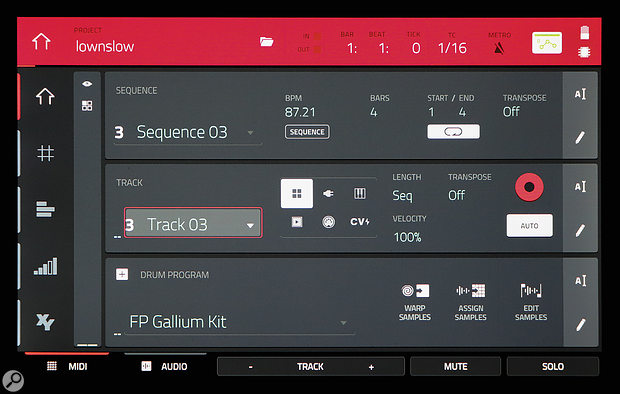Set the TICK position value
The width and height of the screenshot is (620, 394).
tap(416, 48)
